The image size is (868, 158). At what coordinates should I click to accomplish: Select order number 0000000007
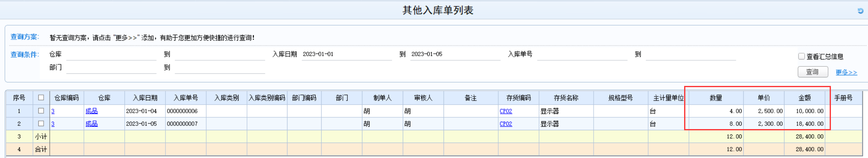[186, 123]
